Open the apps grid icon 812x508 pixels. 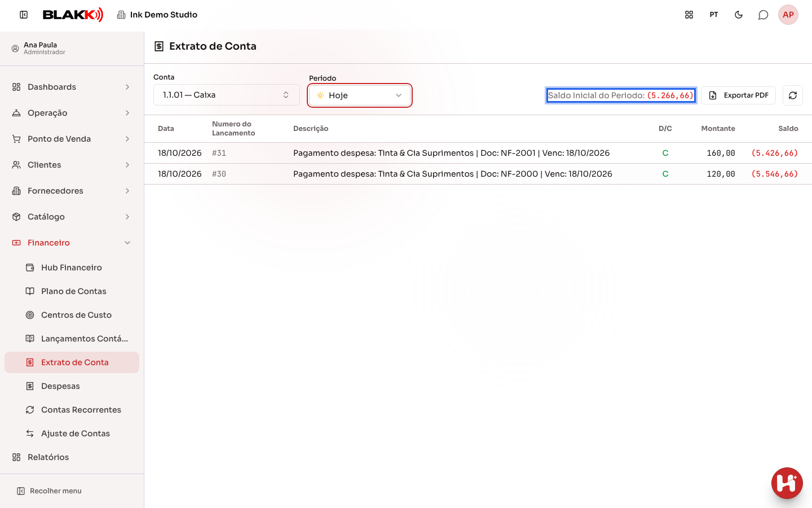tap(689, 15)
